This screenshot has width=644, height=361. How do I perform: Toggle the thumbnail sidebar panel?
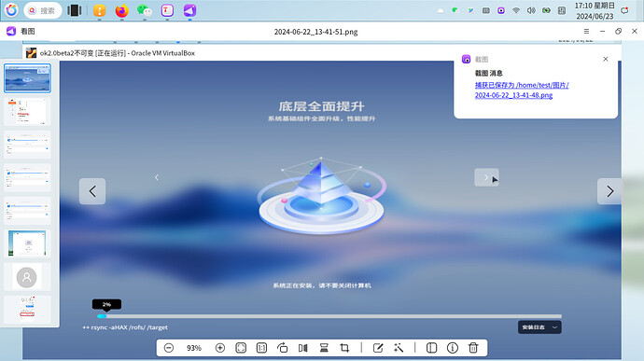tap(431, 348)
